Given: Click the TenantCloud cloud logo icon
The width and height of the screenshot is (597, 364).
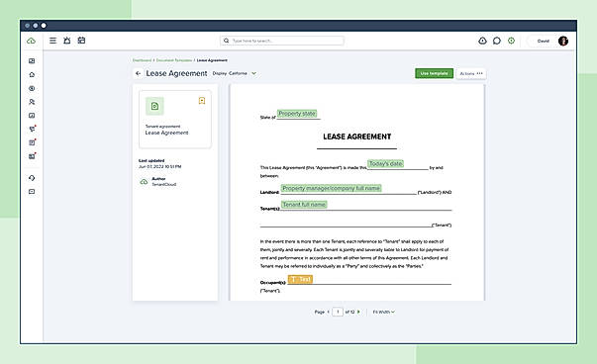Looking at the screenshot, I should [x=32, y=41].
